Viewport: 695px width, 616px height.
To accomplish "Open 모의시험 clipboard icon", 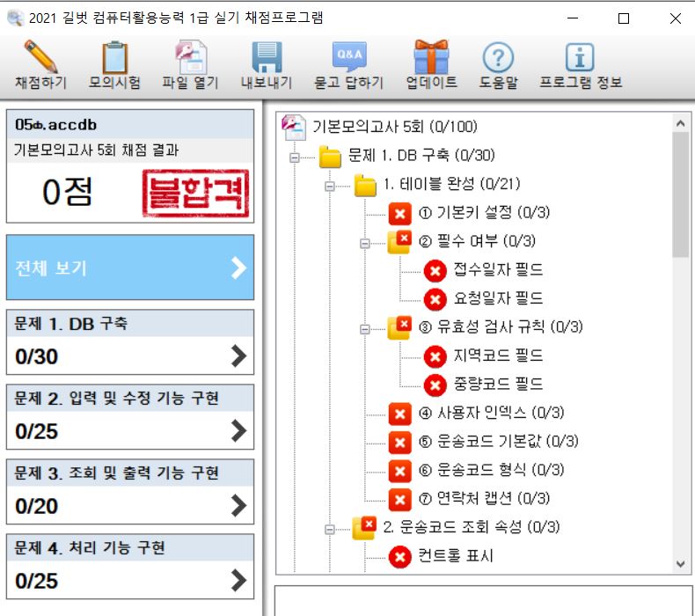I will (114, 58).
